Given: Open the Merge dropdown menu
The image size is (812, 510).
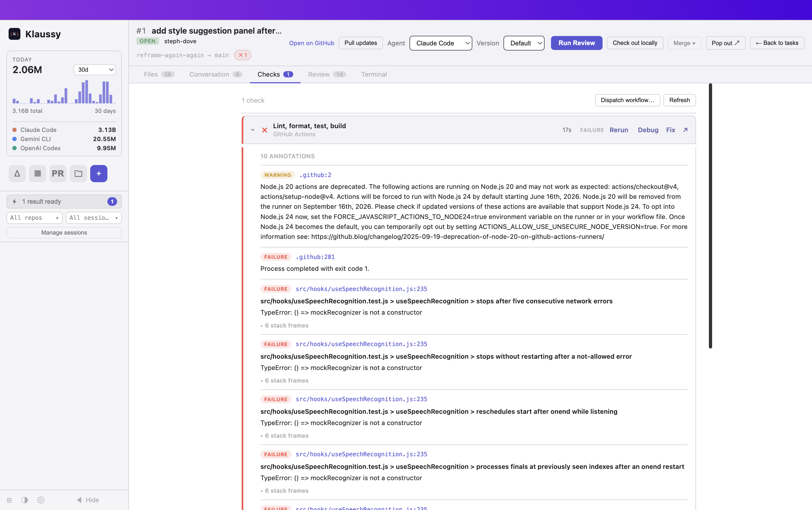Looking at the screenshot, I should [684, 43].
